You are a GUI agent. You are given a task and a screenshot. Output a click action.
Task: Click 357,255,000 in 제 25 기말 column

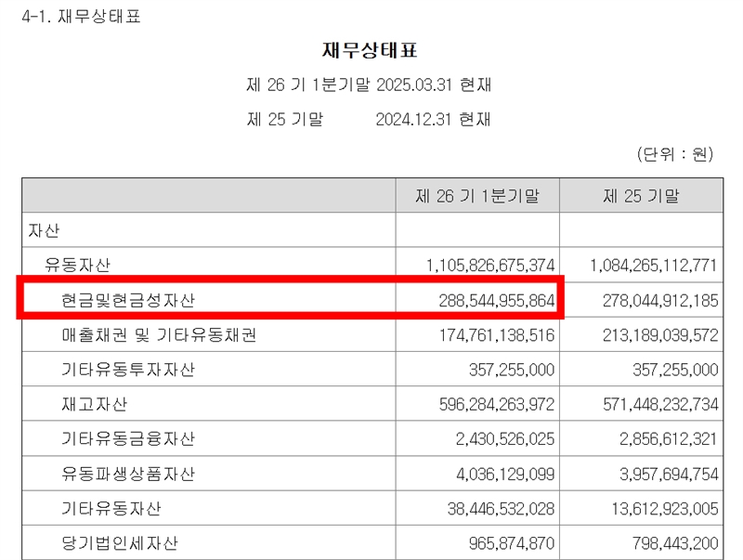pyautogui.click(x=676, y=370)
